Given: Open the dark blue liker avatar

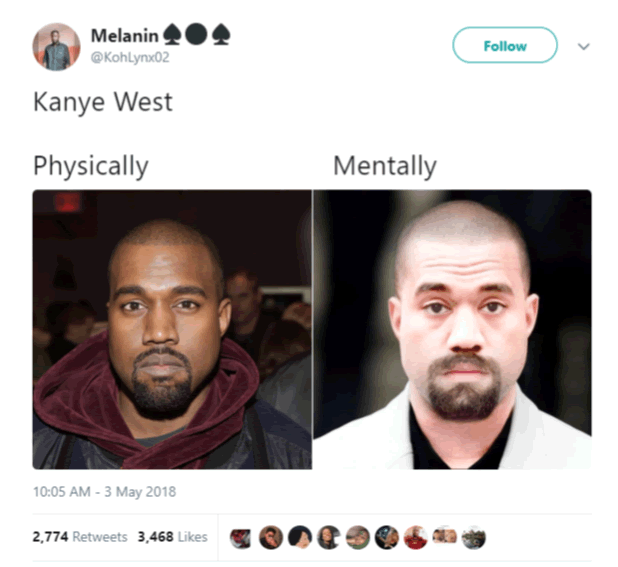Looking at the screenshot, I should click(387, 537).
